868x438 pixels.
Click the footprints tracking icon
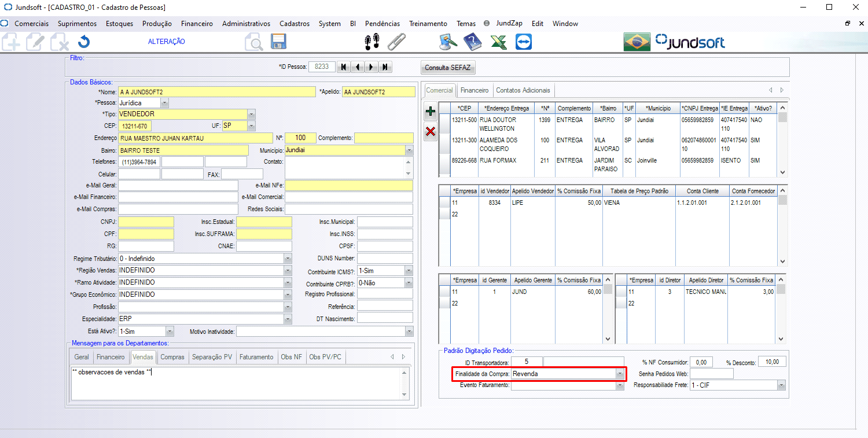click(x=372, y=42)
